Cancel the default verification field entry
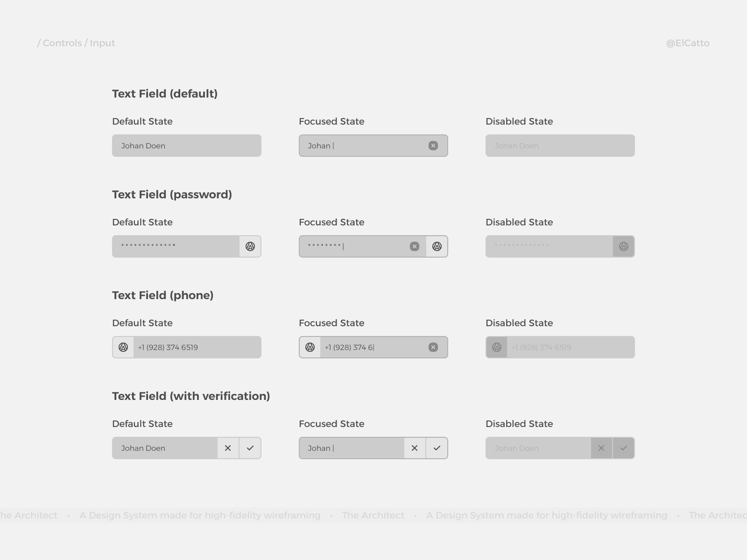Screen dimensions: 747x560 [x=228, y=448]
